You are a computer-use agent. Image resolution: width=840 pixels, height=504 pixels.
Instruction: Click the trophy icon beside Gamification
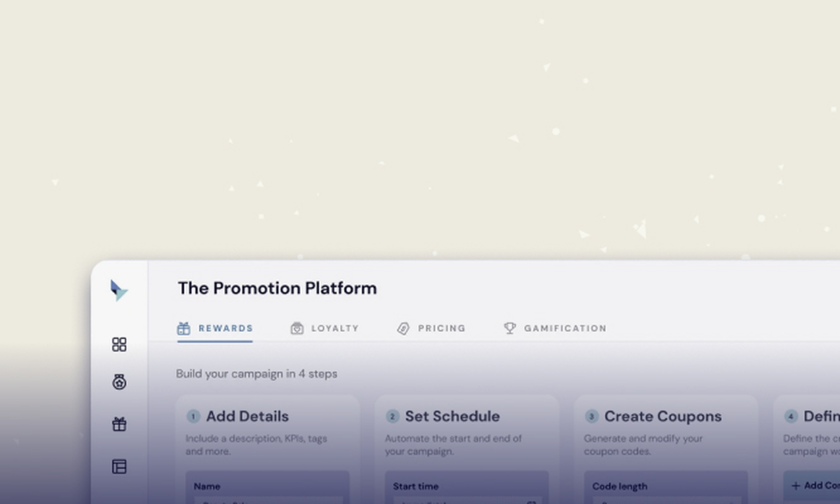pos(510,328)
